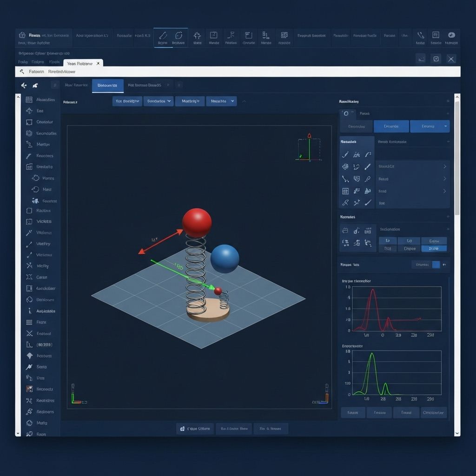Select the table grid icon in right tool palette
The height and width of the screenshot is (476, 476).
click(x=345, y=191)
